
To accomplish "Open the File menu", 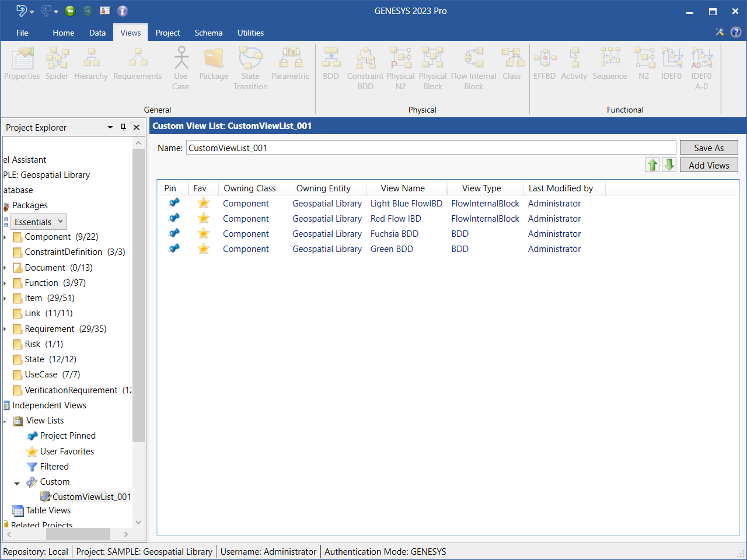I will click(22, 33).
